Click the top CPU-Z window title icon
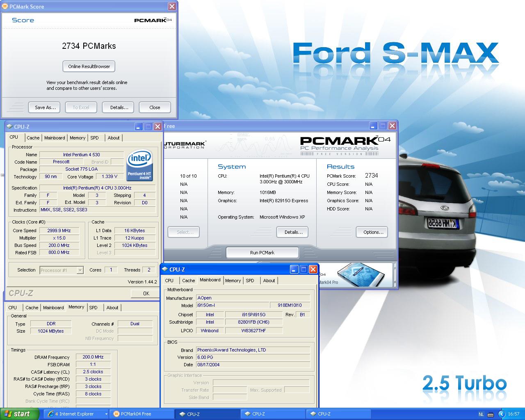 [9, 127]
